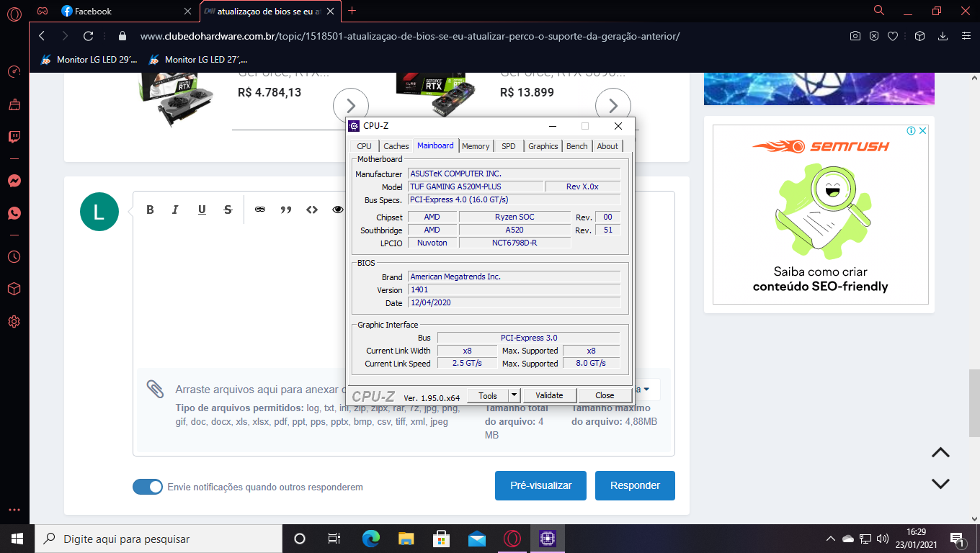980x553 pixels.
Task: Open Twitch in the sidebar
Action: pos(14,137)
